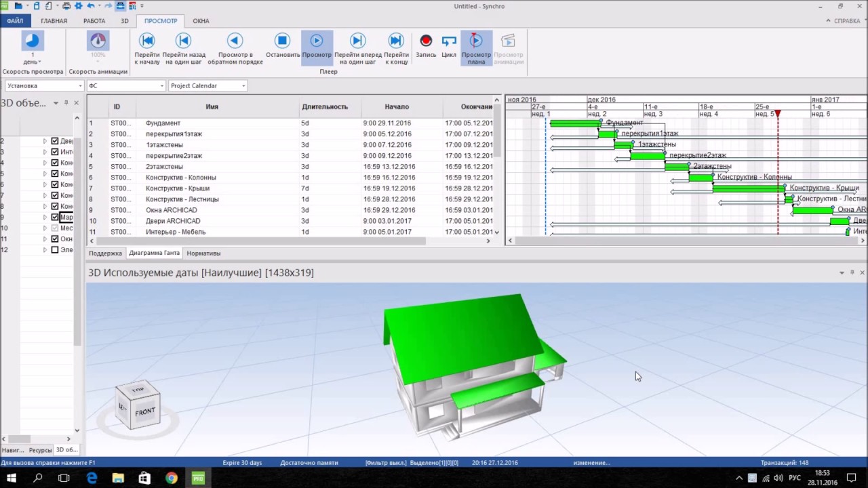Stop playback with Остановить
The width and height of the screenshot is (868, 488).
[283, 45]
